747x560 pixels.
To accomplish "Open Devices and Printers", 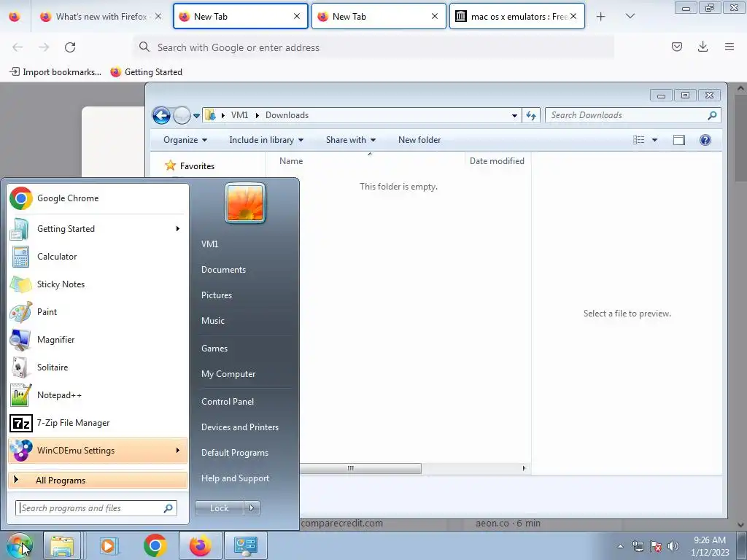I will pos(239,427).
